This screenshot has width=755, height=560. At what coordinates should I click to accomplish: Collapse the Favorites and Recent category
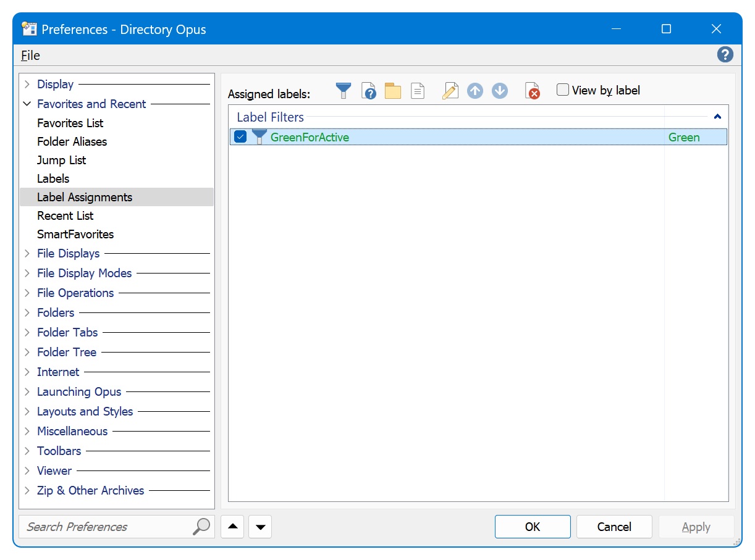[x=27, y=104]
